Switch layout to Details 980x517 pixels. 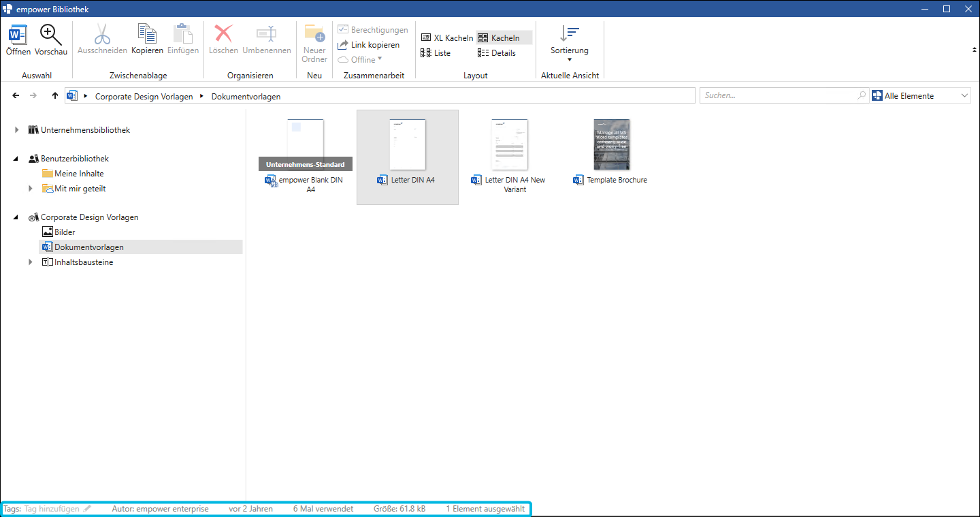[497, 53]
